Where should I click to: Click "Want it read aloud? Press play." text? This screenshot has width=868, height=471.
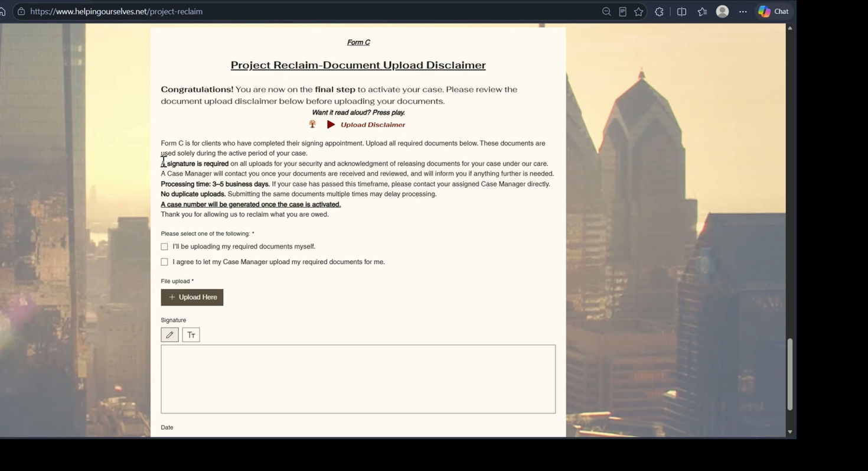pyautogui.click(x=358, y=113)
